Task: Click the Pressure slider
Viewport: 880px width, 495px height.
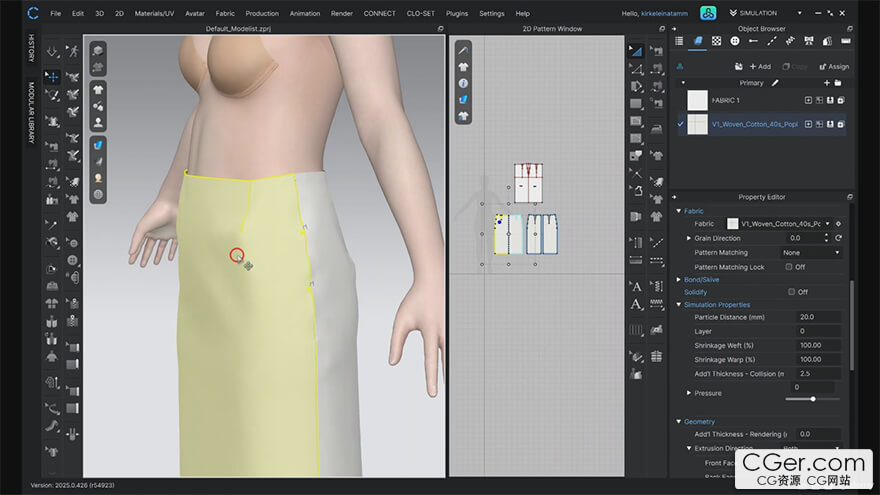Action: tap(811, 399)
